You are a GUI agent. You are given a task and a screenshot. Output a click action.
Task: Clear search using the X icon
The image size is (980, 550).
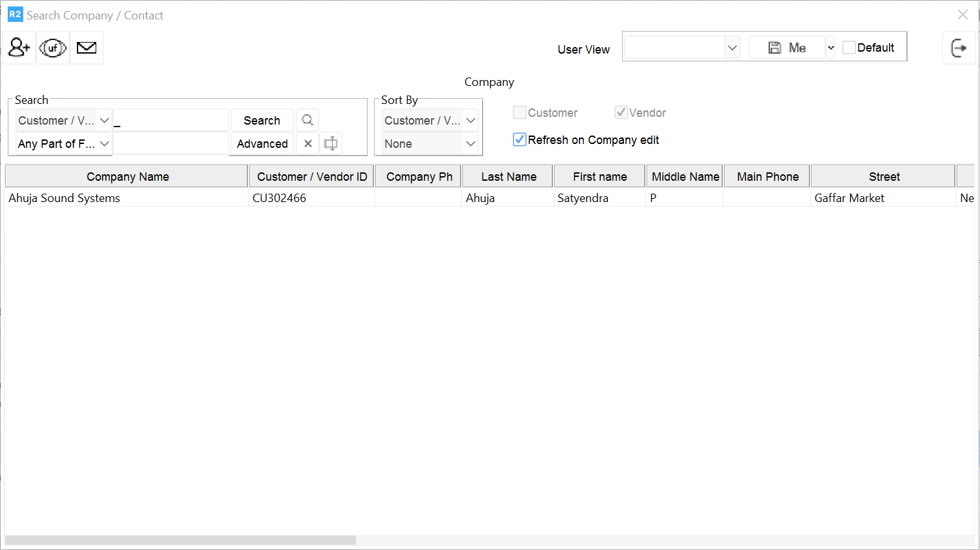308,143
